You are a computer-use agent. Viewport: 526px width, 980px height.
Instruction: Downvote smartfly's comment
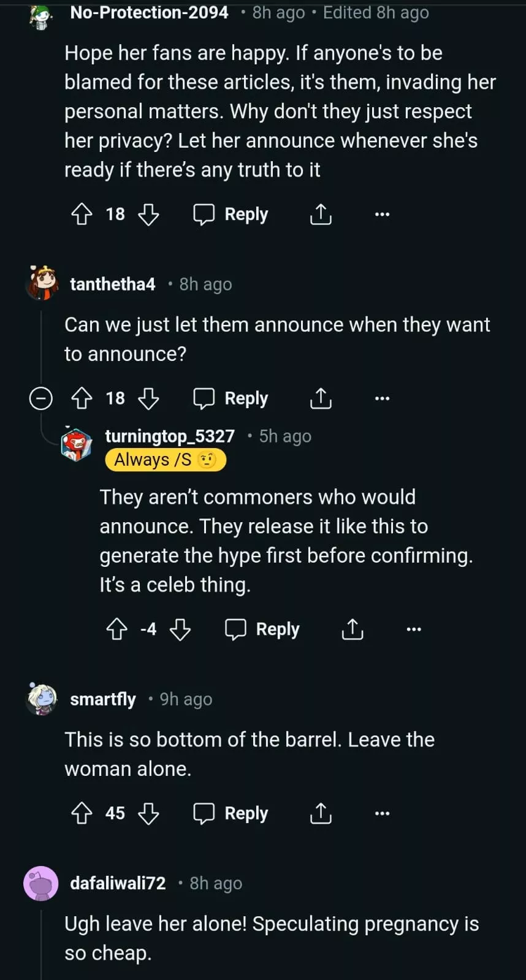click(148, 814)
